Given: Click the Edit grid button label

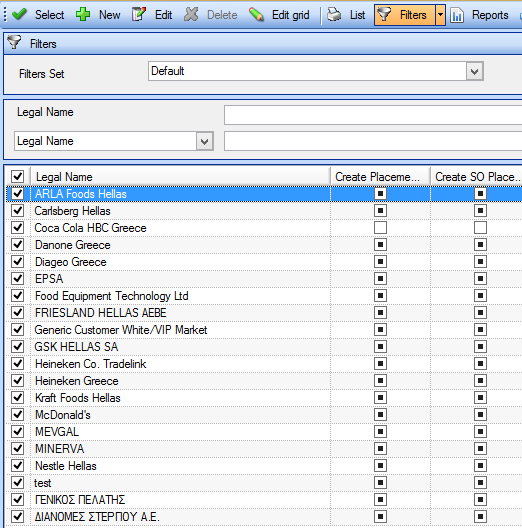Looking at the screenshot, I should 291,15.
